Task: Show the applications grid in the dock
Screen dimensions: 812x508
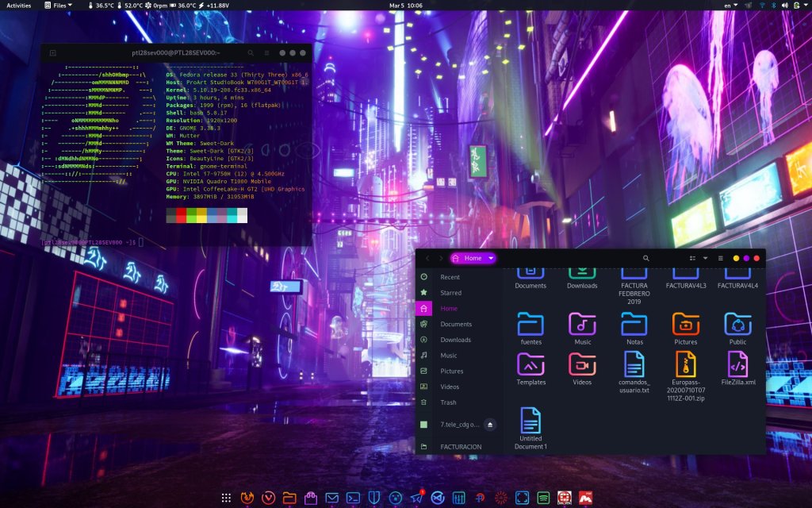Action: 226,498
